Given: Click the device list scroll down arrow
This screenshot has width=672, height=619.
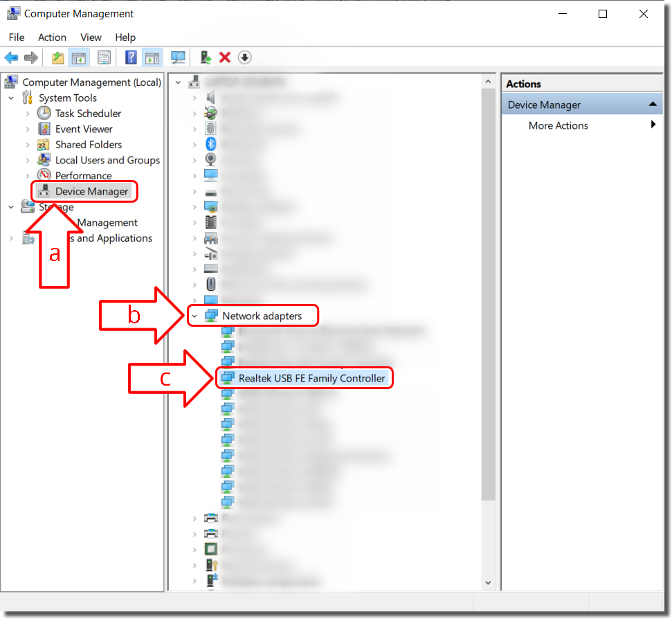Looking at the screenshot, I should pyautogui.click(x=488, y=583).
